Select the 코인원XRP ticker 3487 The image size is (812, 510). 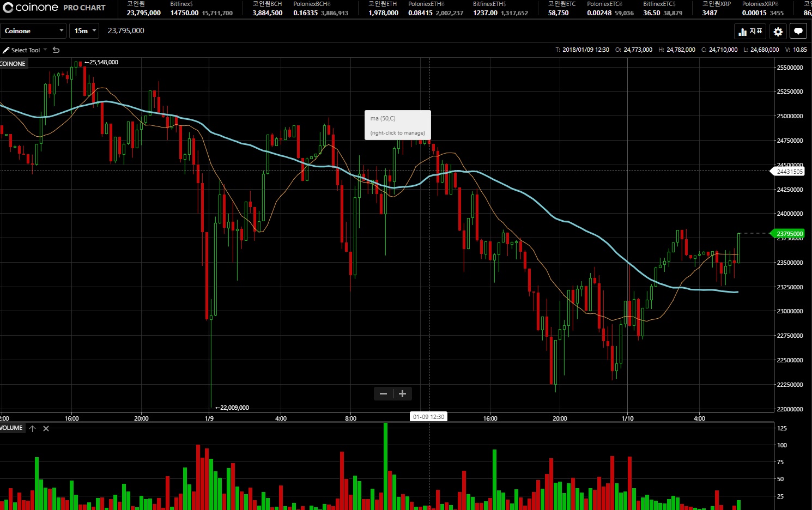[716, 9]
